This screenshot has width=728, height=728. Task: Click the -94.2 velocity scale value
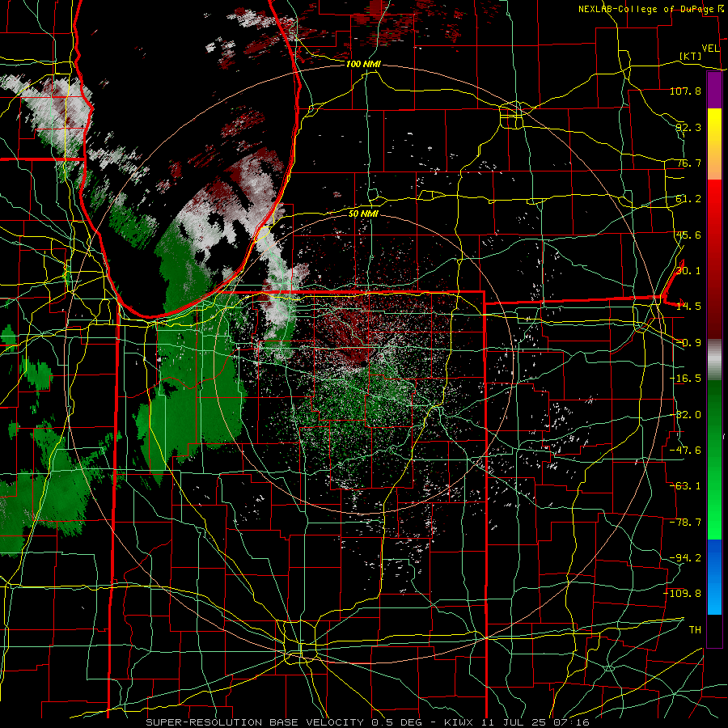(x=685, y=558)
